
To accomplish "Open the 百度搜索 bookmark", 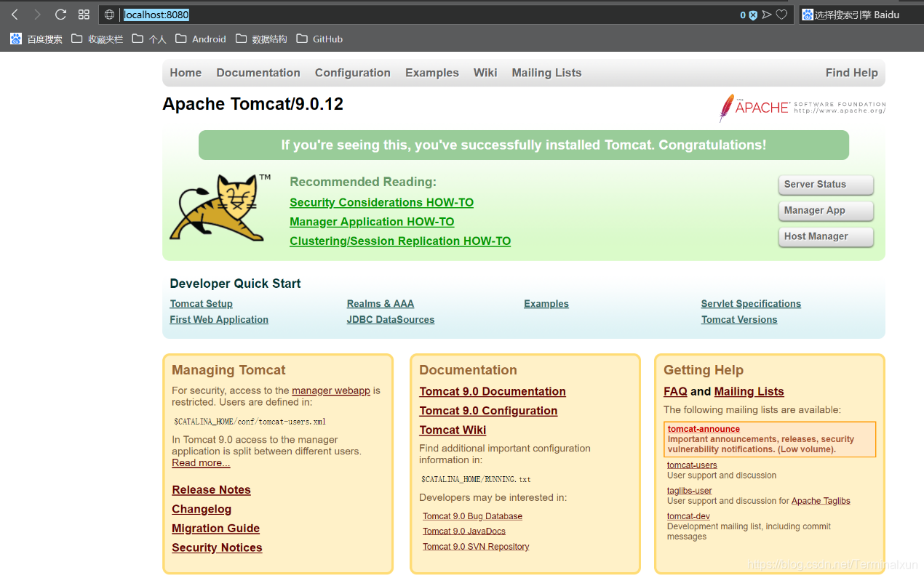I will tap(36, 39).
